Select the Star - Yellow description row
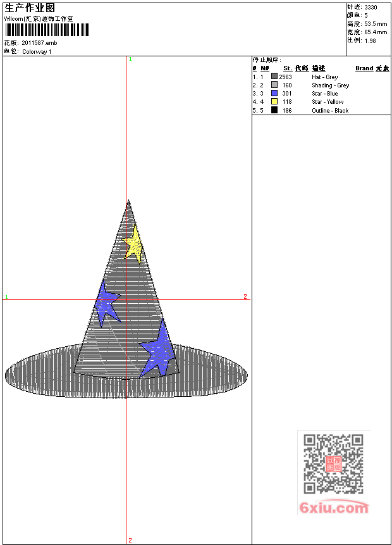 [x=328, y=102]
